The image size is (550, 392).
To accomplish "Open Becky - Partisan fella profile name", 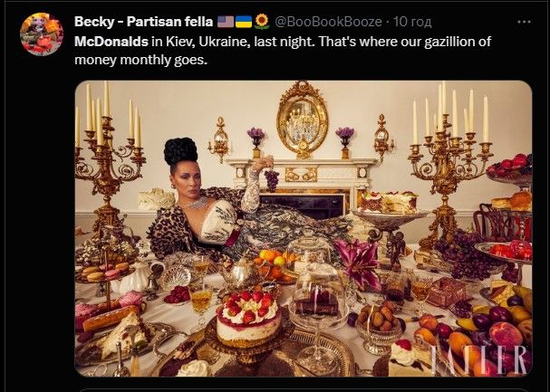I will tap(142, 21).
